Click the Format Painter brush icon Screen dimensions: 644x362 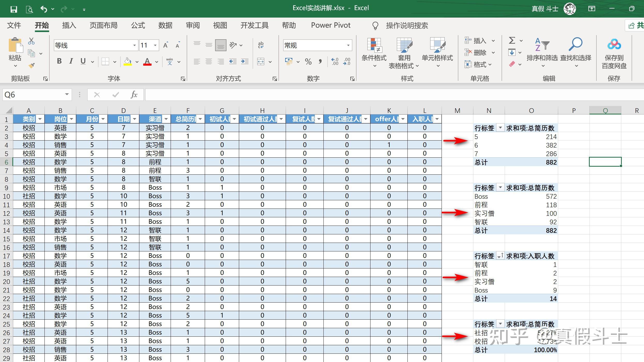click(x=32, y=66)
